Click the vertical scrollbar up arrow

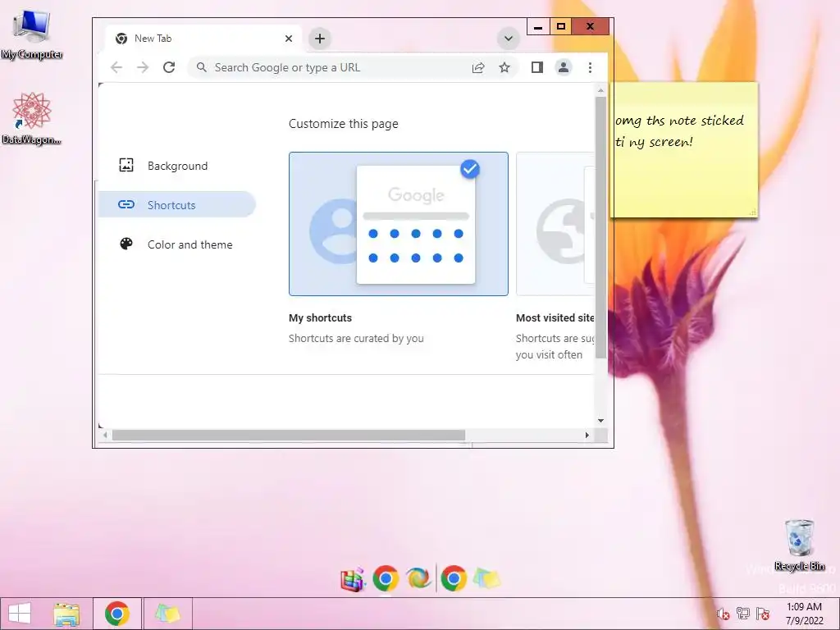(x=600, y=90)
